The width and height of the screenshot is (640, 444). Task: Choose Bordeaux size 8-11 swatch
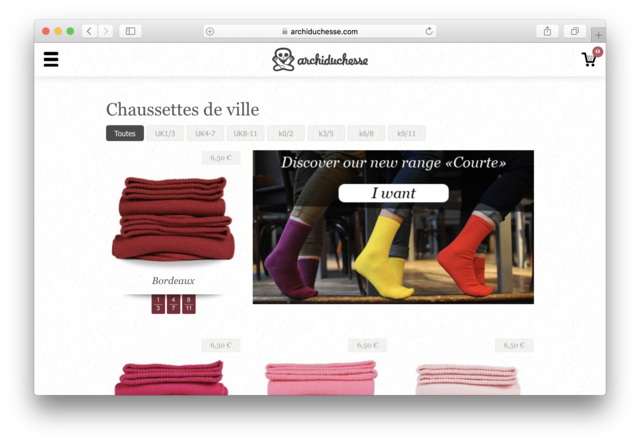(x=189, y=304)
